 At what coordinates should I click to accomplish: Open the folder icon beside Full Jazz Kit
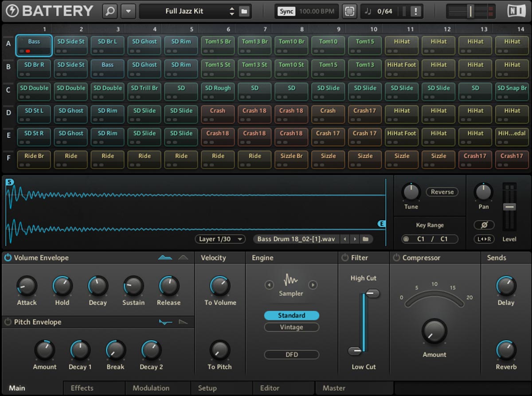[x=244, y=12]
